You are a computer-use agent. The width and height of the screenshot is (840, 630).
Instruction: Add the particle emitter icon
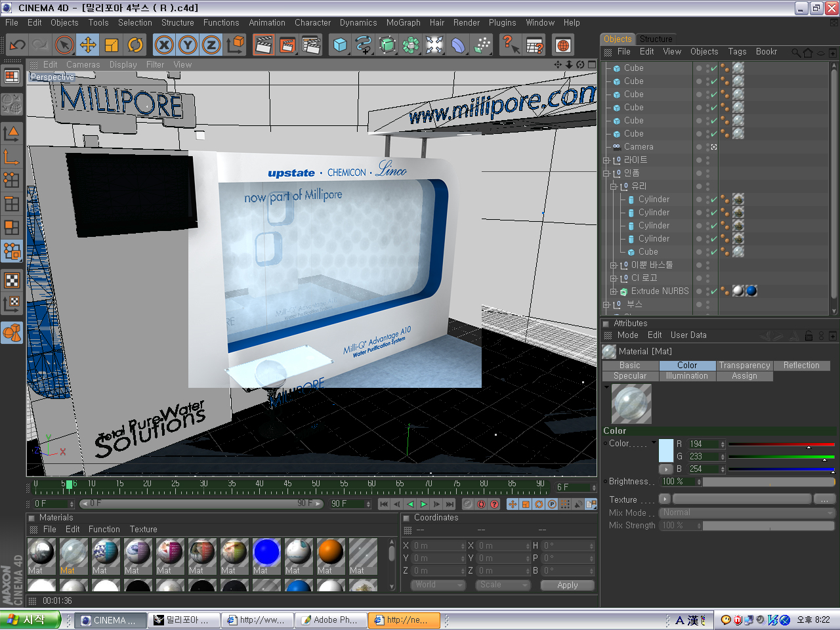click(482, 45)
